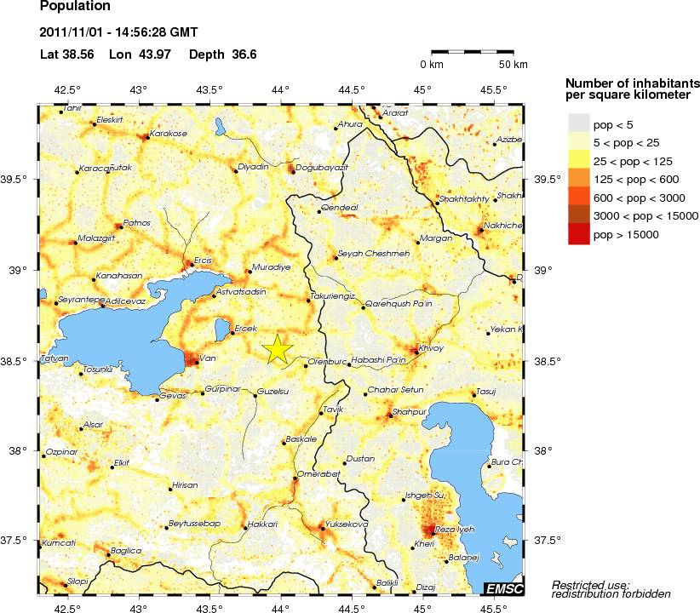The image size is (700, 613).
Task: Select the Yuksekova city marker dot
Action: pos(322,529)
